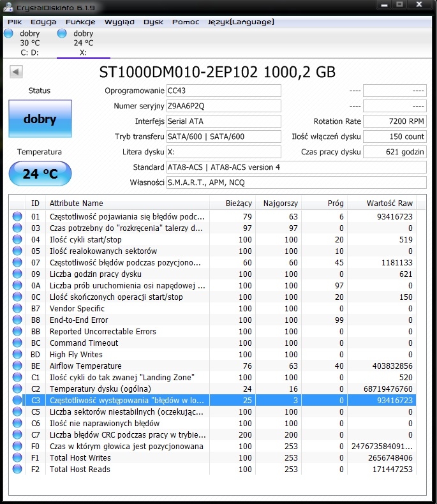The height and width of the screenshot is (504, 437).
Task: Click the ID column header
Action: pos(35,203)
